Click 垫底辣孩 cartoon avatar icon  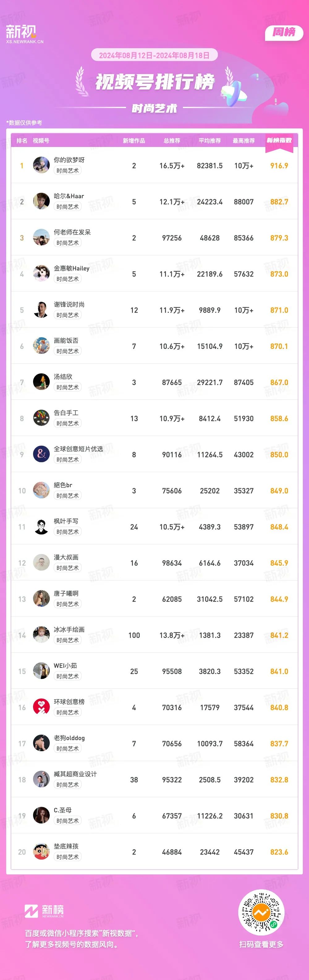(41, 852)
